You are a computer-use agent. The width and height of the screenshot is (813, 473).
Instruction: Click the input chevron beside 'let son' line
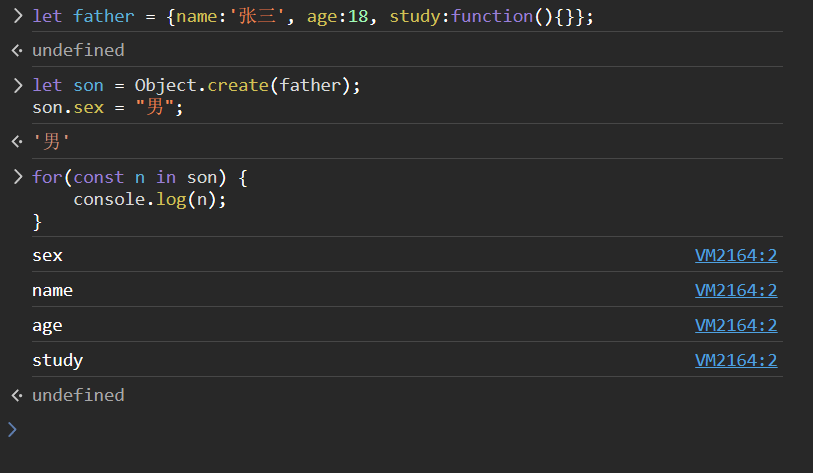click(x=17, y=86)
